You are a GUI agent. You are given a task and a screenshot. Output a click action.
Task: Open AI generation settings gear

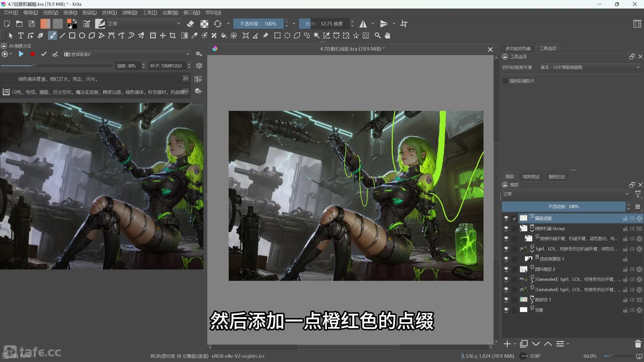tap(199, 54)
